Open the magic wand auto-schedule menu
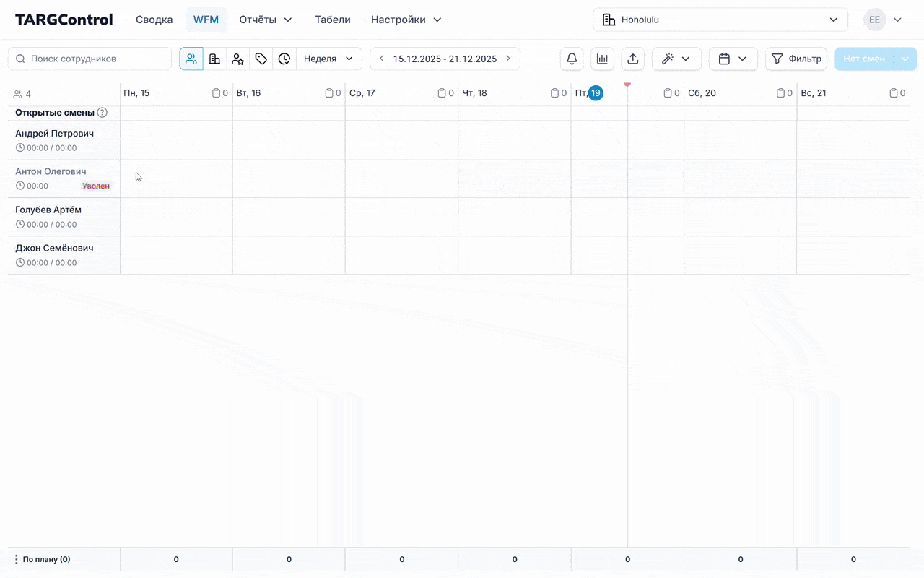Viewport: 924px width, 578px height. 676,59
